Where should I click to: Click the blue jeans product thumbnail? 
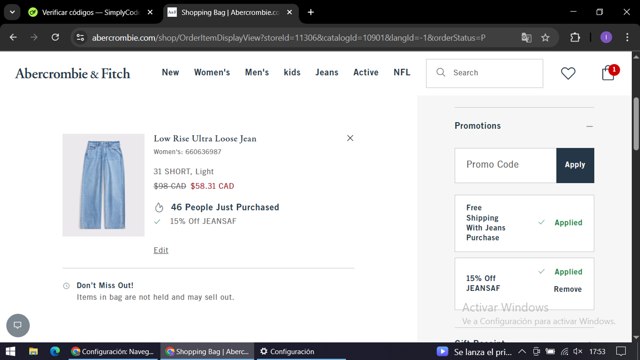pos(103,185)
